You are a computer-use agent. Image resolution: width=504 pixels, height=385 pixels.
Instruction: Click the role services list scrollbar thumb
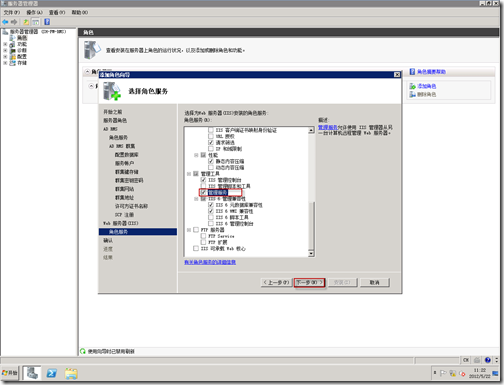click(x=311, y=225)
